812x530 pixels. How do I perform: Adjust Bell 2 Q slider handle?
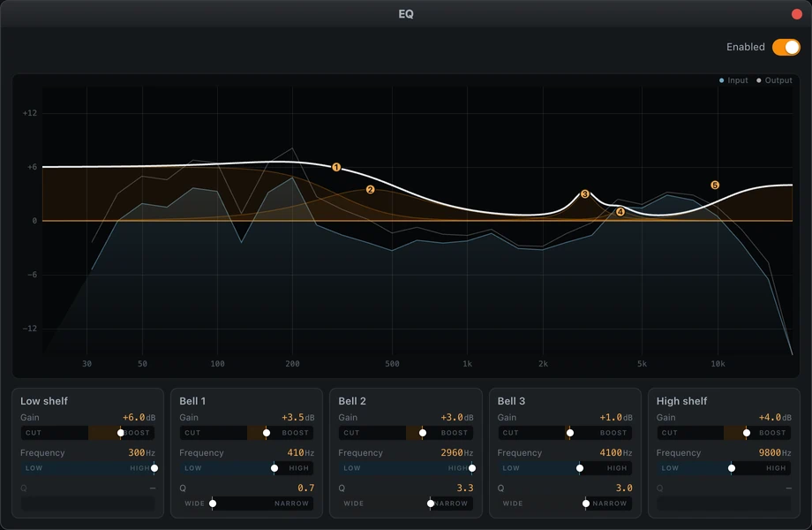point(431,503)
